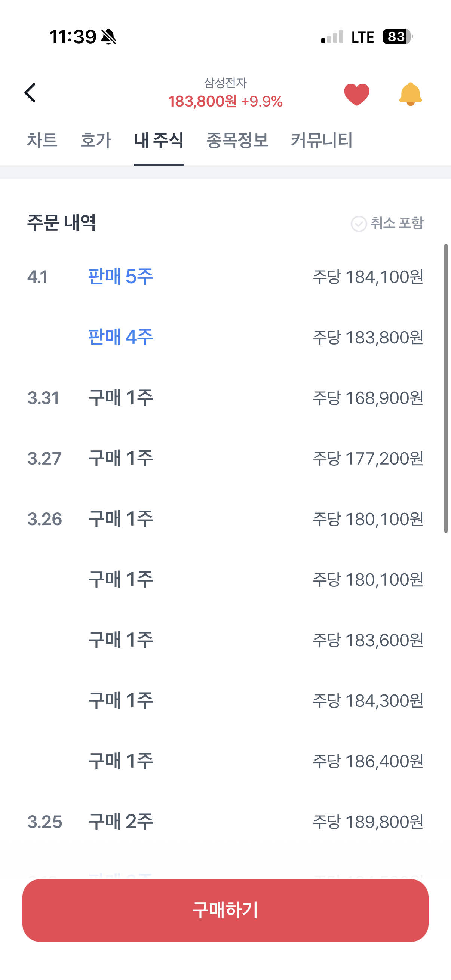Tap the back arrow icon
The width and height of the screenshot is (451, 980).
coord(30,93)
